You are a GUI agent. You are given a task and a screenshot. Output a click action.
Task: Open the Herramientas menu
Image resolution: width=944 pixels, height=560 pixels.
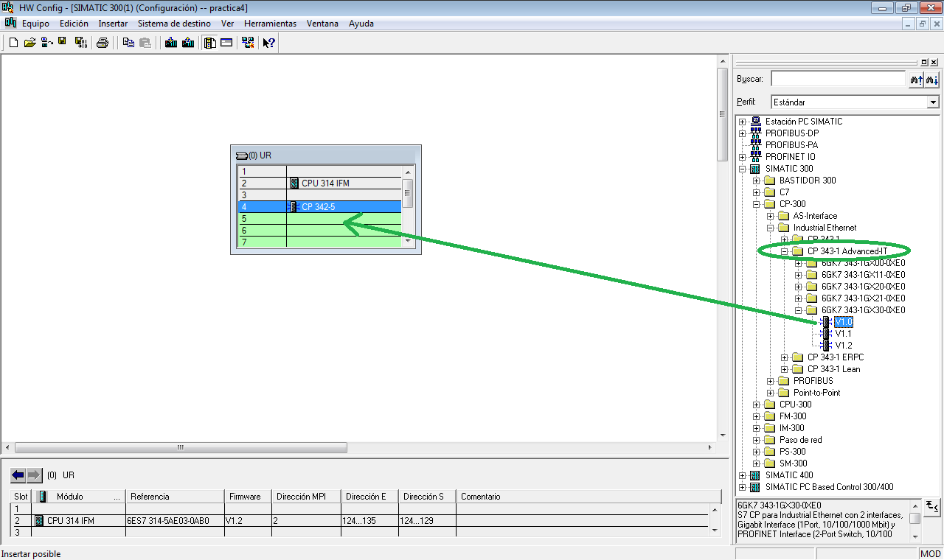pyautogui.click(x=270, y=24)
